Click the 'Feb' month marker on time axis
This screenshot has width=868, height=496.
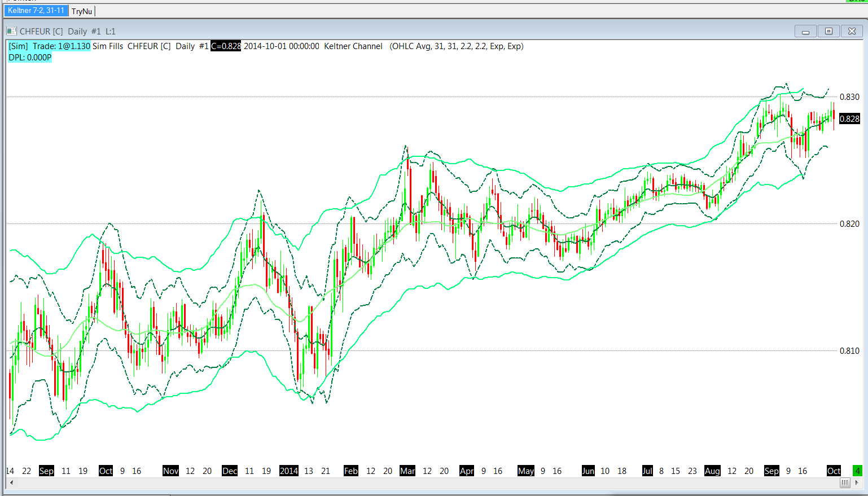click(x=351, y=471)
